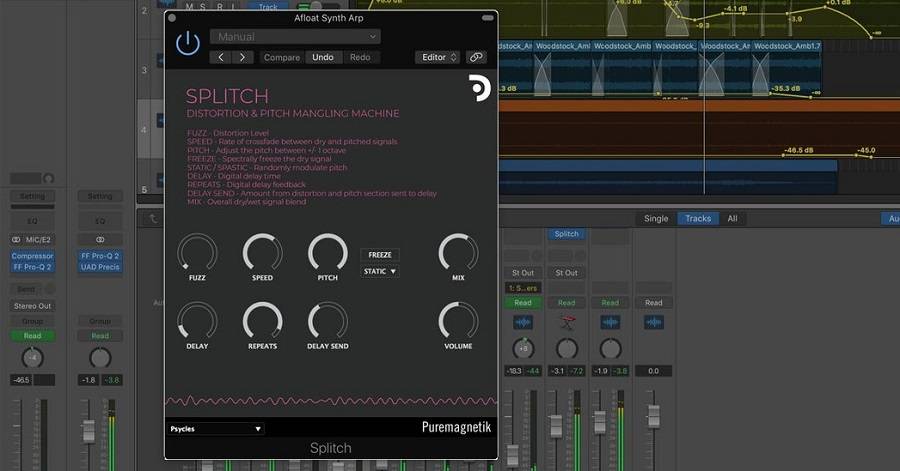Switch mixer view to Single
The width and height of the screenshot is (900, 471).
coord(656,218)
